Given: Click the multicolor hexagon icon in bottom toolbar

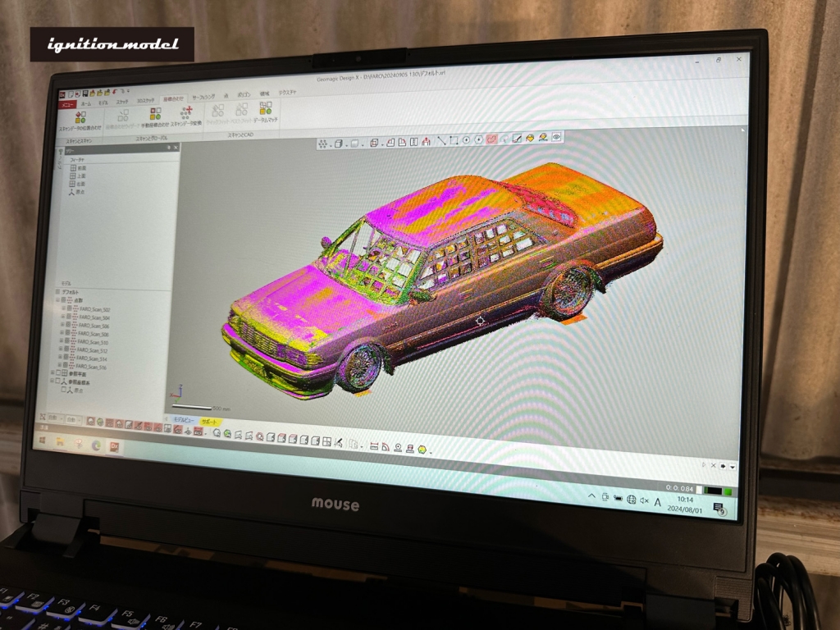Looking at the screenshot, I should pyautogui.click(x=422, y=449).
